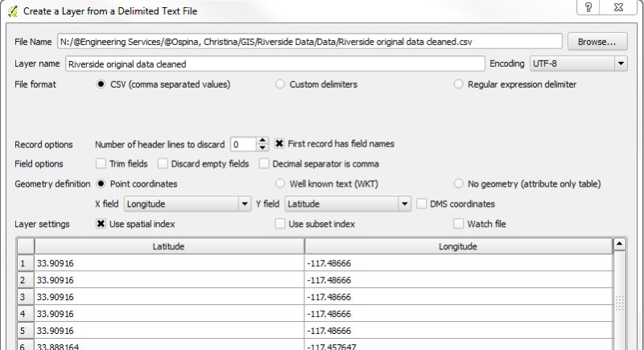This screenshot has height=350, width=644.
Task: Close the delimited text dialog
Action: 618,7
